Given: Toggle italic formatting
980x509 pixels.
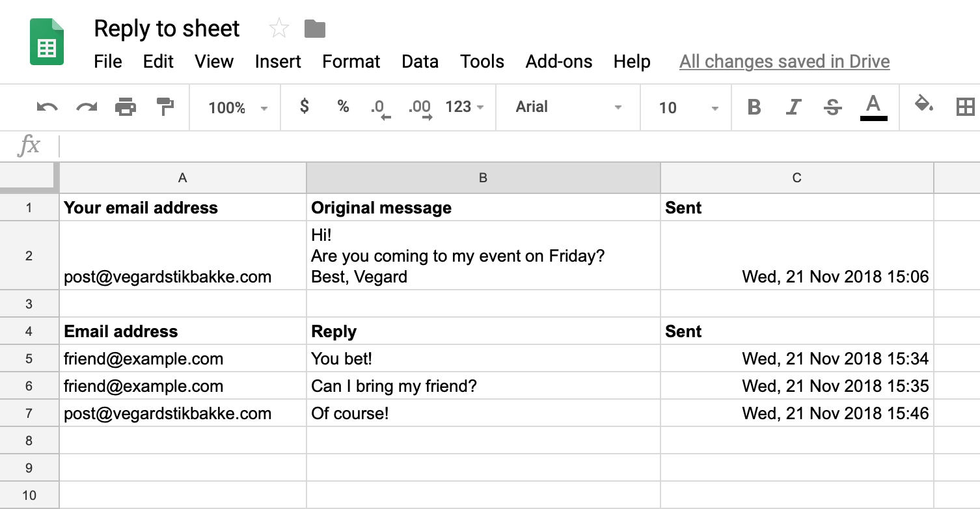Looking at the screenshot, I should 793,107.
